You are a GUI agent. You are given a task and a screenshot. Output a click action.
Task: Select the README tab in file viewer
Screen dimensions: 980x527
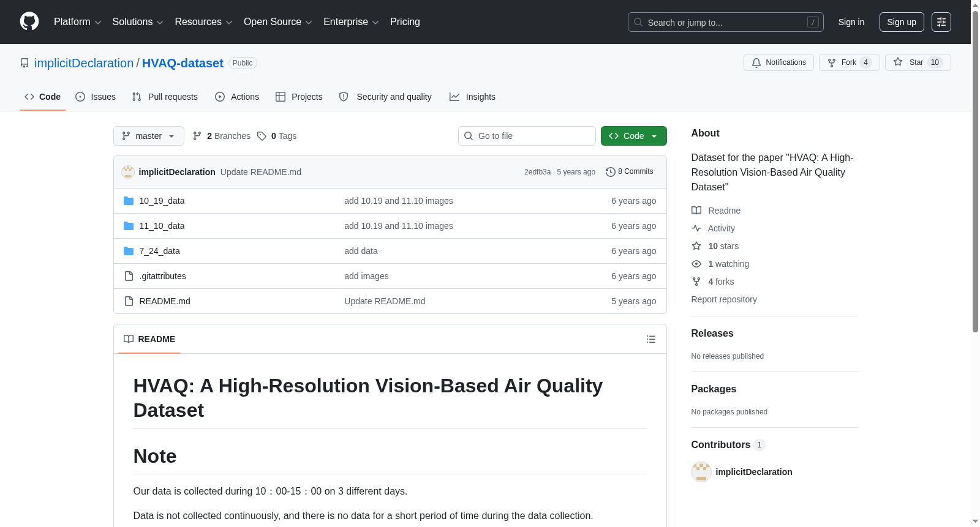[x=149, y=339]
